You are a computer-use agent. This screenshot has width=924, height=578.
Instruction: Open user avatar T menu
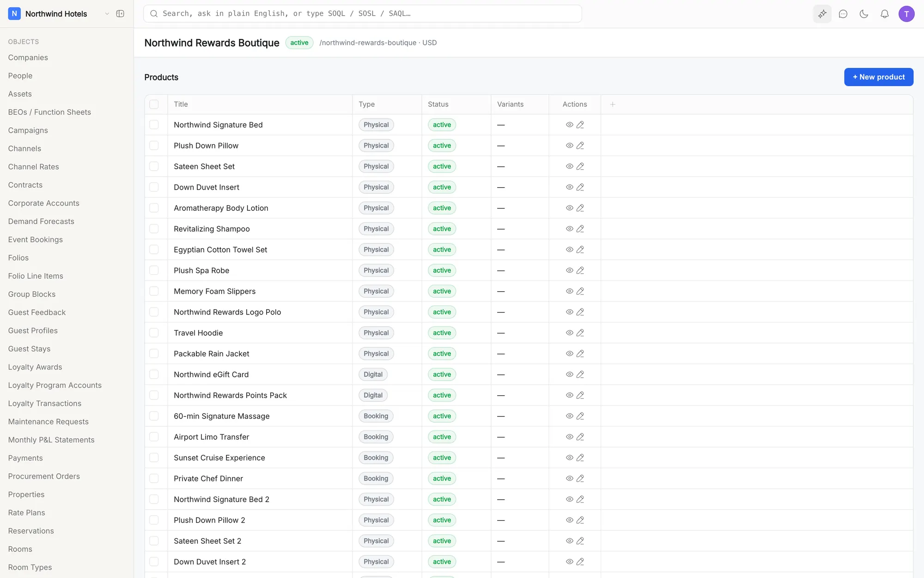[906, 14]
